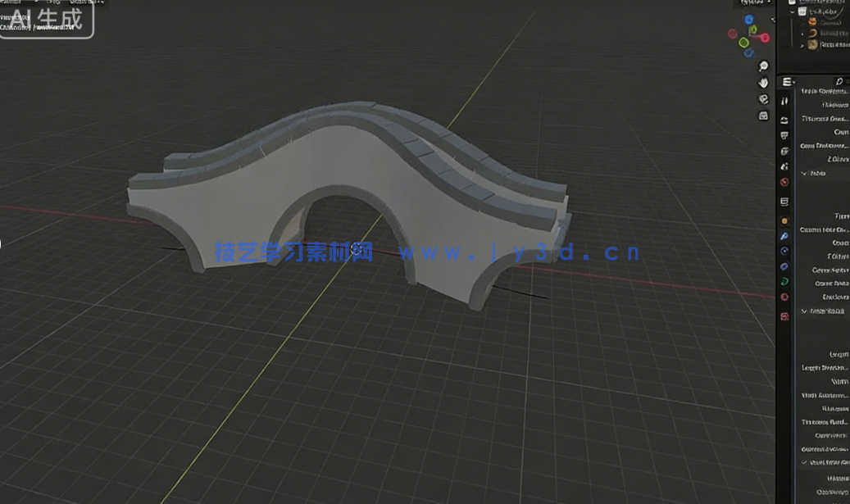Screen dimensions: 850x504
Task: Expand the lowest object entry in the Outliner
Action: click(802, 45)
